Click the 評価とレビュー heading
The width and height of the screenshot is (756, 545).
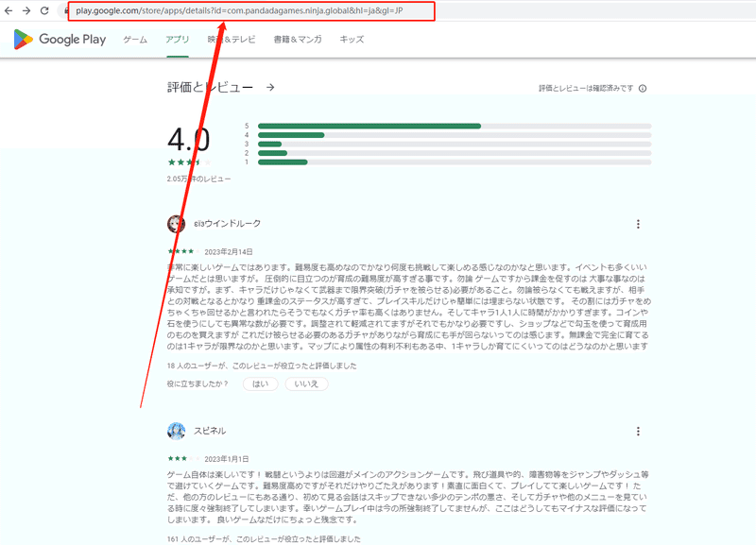click(x=210, y=87)
